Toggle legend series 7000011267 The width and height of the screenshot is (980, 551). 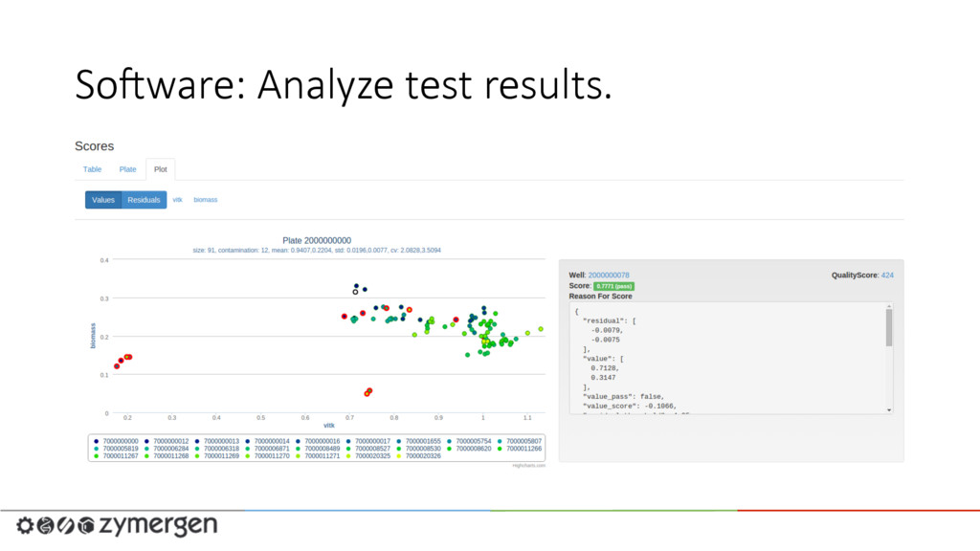tap(116, 456)
